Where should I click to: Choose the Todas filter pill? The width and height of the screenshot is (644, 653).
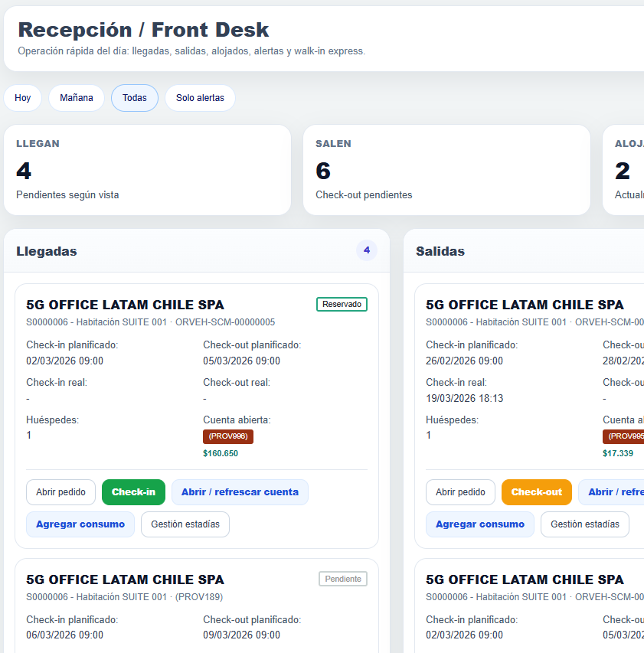click(x=135, y=98)
